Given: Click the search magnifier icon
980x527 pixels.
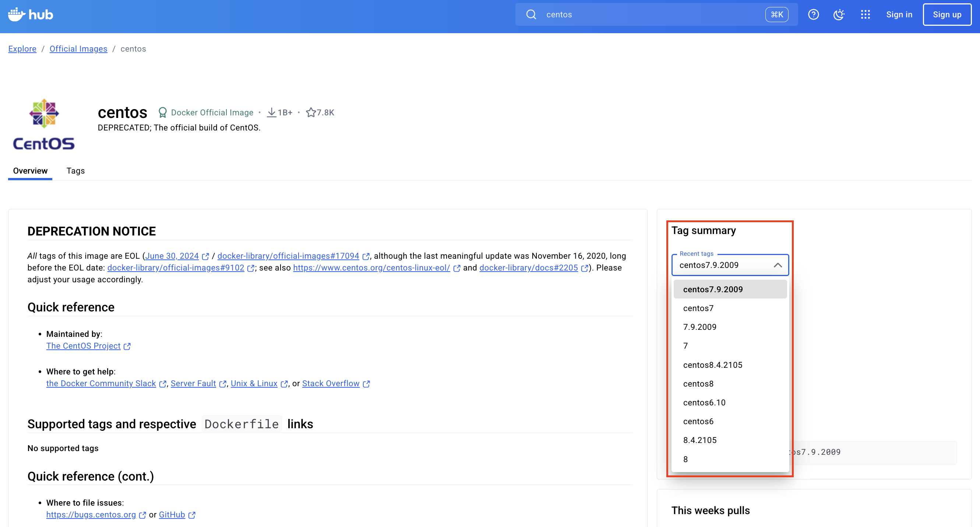Looking at the screenshot, I should pos(531,14).
